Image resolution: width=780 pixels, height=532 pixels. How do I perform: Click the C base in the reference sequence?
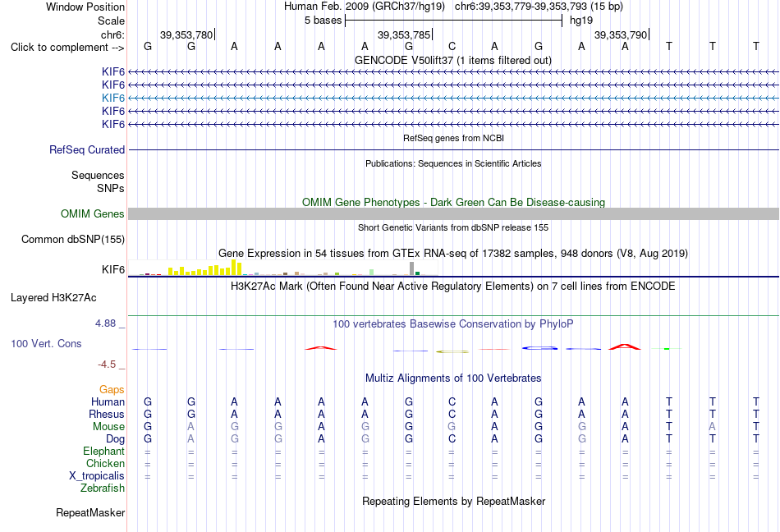click(452, 47)
